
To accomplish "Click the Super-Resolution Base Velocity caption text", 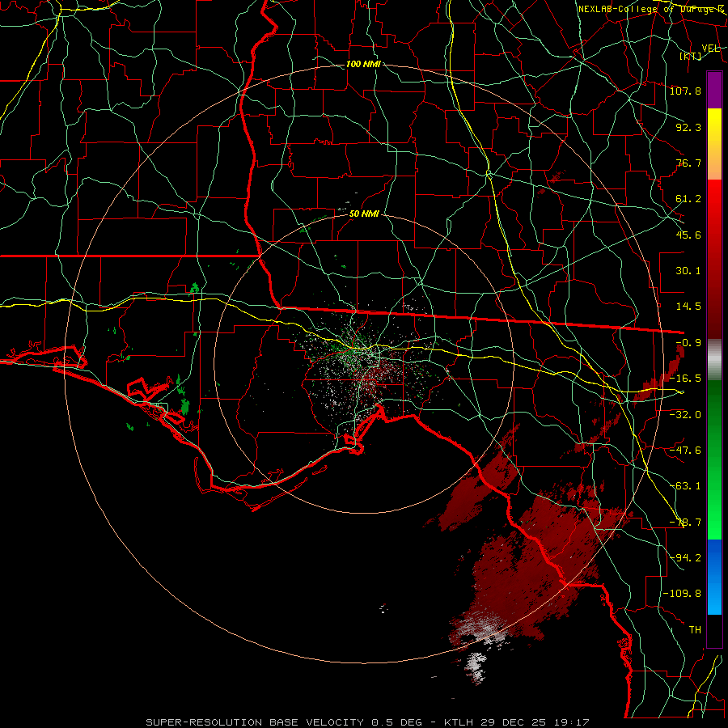I will click(367, 722).
